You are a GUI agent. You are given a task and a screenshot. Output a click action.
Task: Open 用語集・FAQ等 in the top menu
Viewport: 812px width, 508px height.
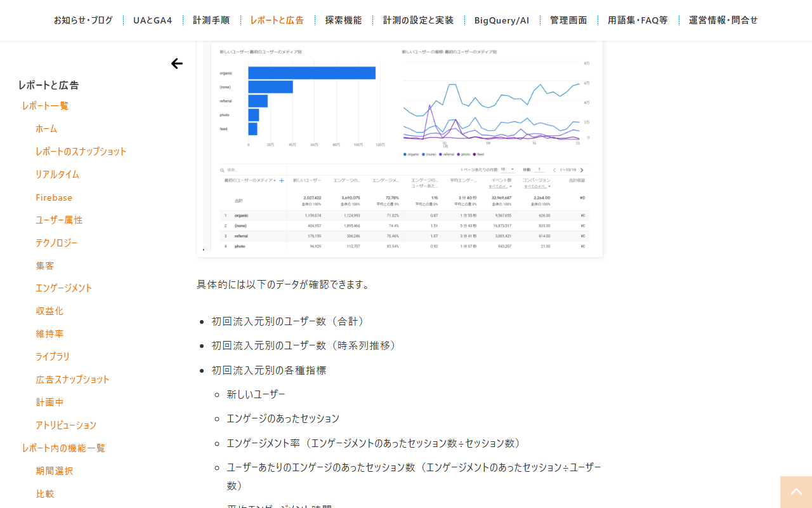(638, 20)
